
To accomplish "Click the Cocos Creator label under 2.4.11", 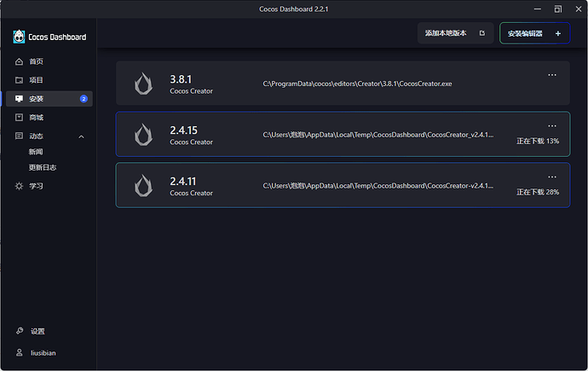I will [x=191, y=194].
